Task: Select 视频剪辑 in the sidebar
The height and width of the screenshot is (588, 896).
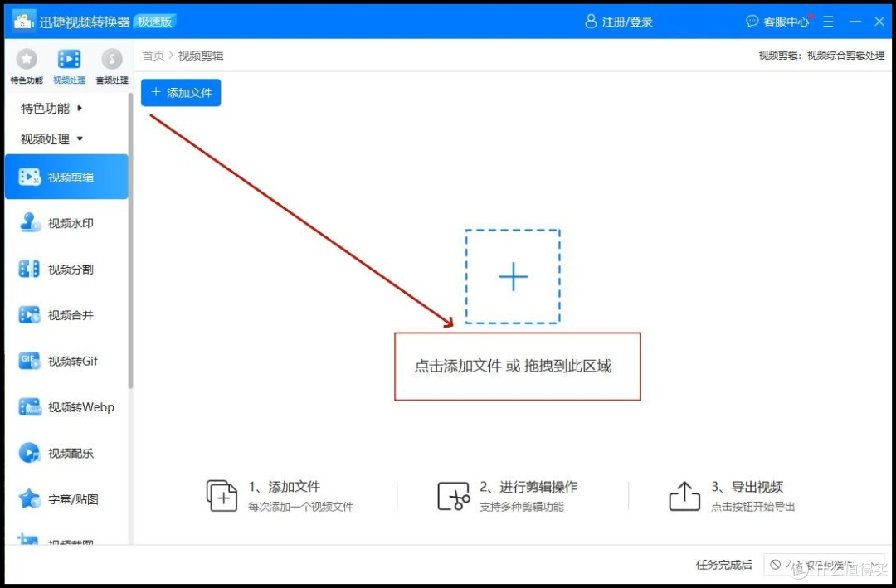Action: tap(66, 177)
